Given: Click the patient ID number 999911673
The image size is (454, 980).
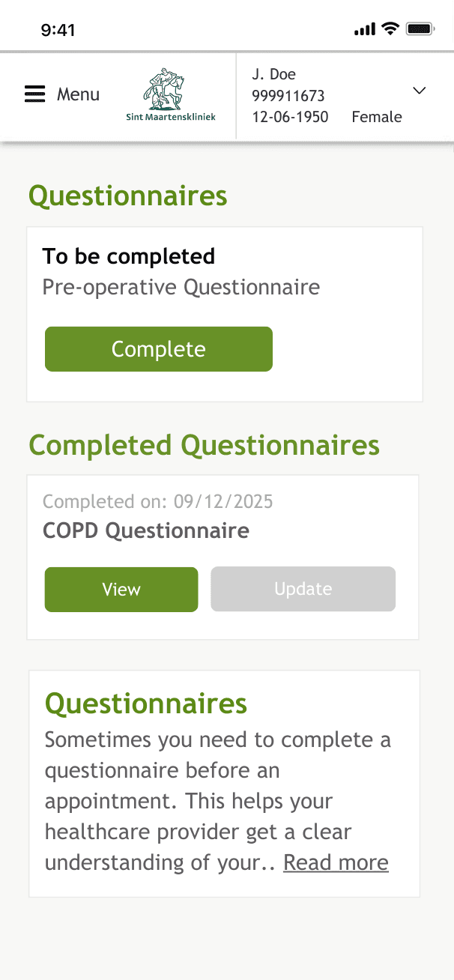Looking at the screenshot, I should pyautogui.click(x=289, y=96).
